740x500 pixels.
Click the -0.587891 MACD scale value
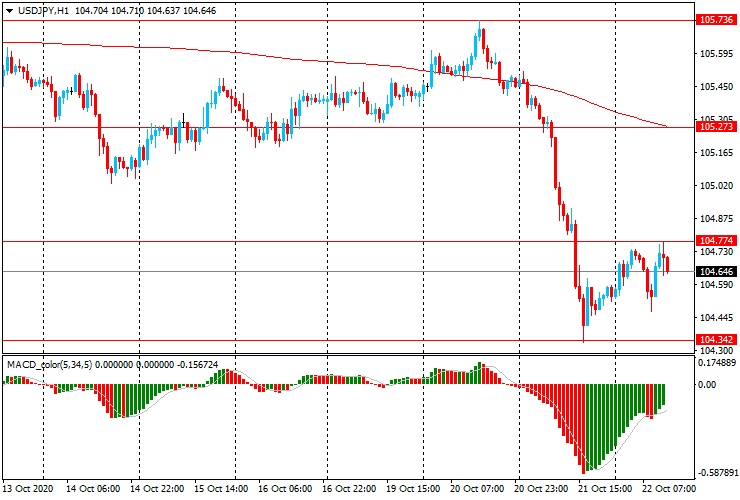click(x=717, y=473)
